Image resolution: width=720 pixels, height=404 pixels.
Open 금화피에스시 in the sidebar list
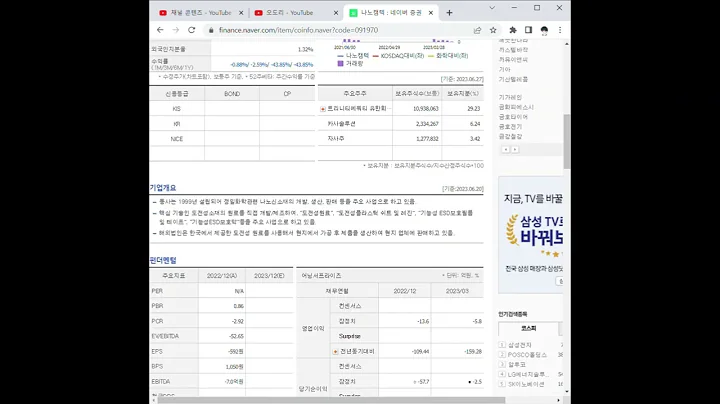(x=516, y=107)
